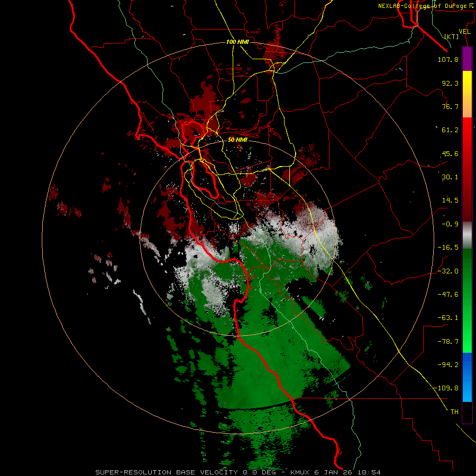The width and height of the screenshot is (476, 476).
Task: Click the 61.2 scale value
Action: pos(450,130)
